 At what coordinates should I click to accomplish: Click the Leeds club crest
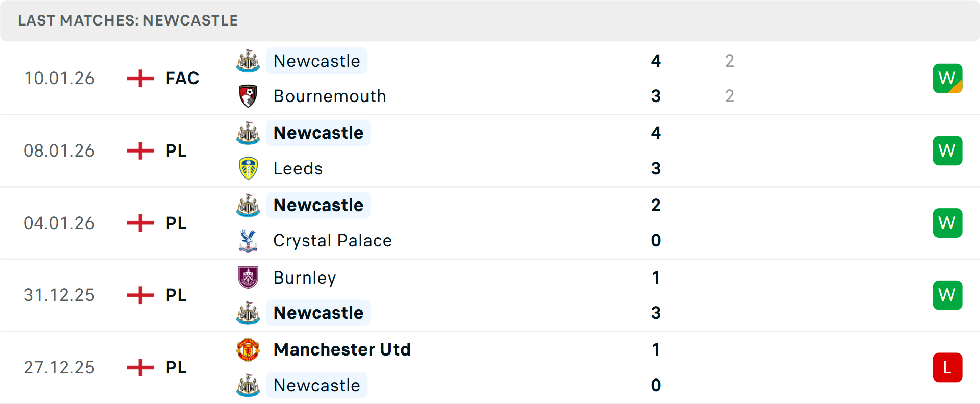coord(248,168)
